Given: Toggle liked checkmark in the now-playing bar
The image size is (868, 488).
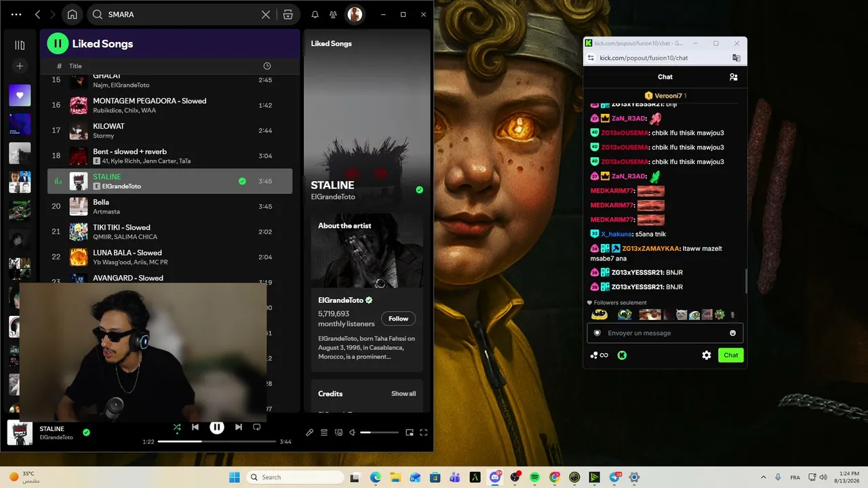Looking at the screenshot, I should 86,432.
